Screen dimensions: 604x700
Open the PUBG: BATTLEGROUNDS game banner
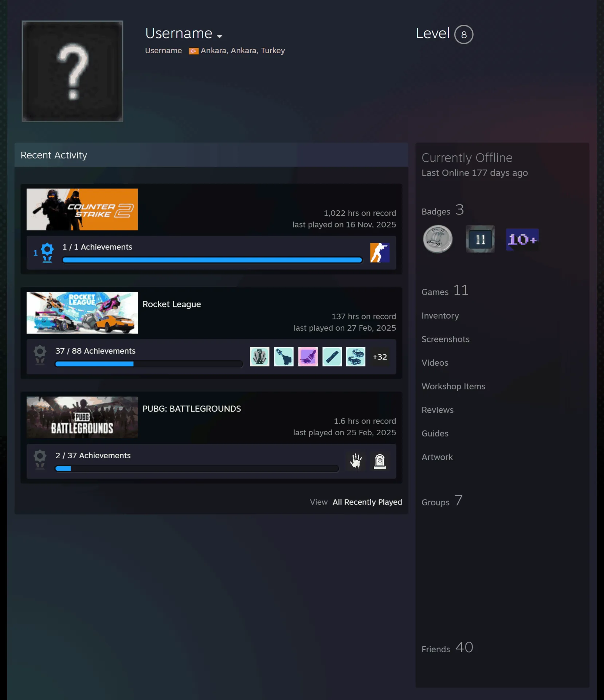click(x=82, y=417)
